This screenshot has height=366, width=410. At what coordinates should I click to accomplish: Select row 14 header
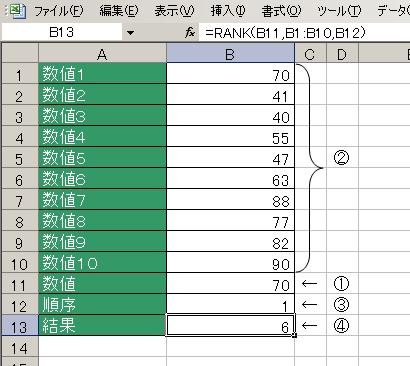[20, 347]
